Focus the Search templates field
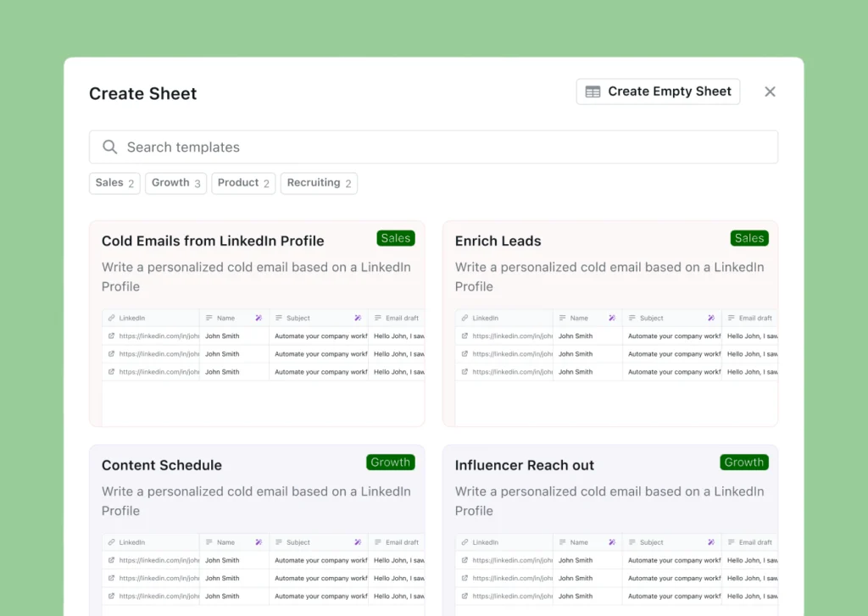The width and height of the screenshot is (868, 616). coord(433,147)
